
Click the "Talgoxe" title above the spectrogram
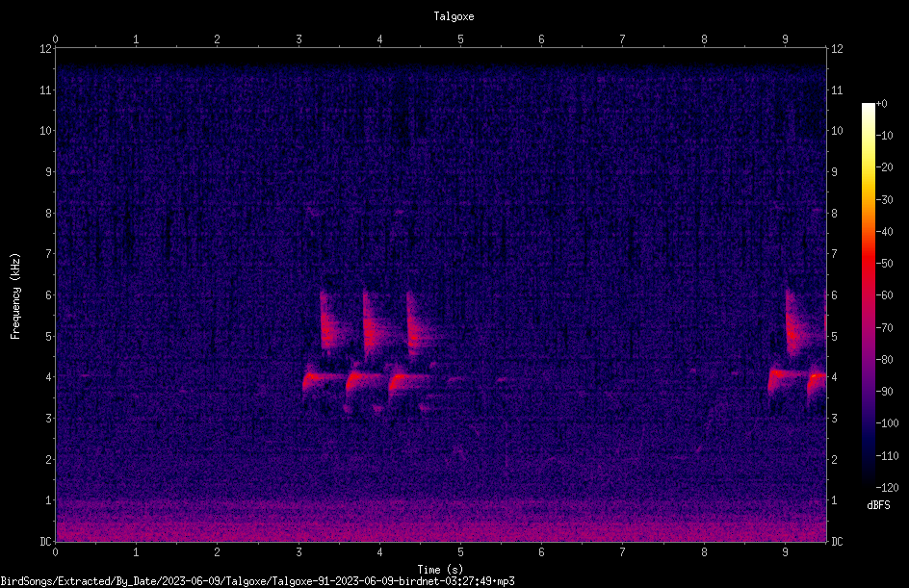[454, 16]
